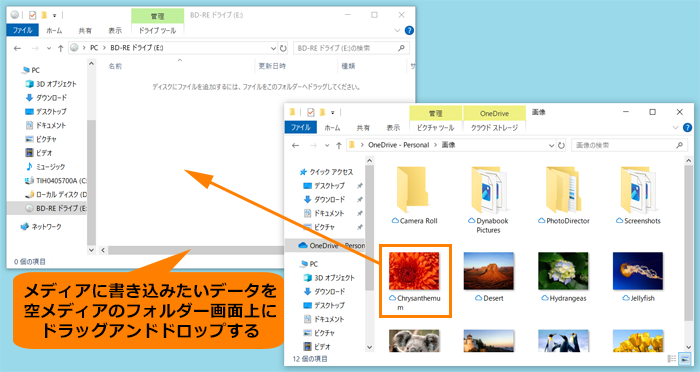Click the 画像の検索 search field

629,145
